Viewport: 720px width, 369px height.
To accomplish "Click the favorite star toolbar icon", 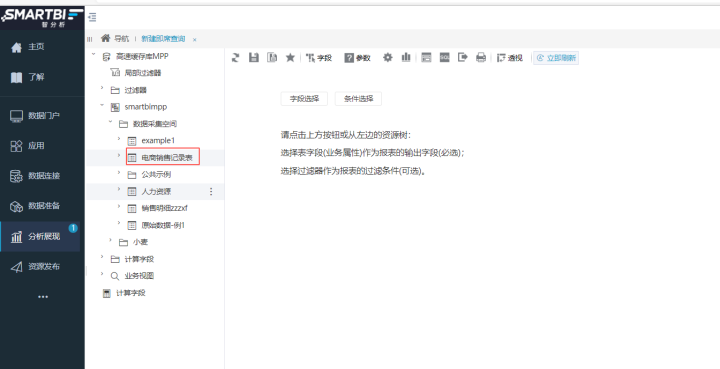I will [290, 57].
